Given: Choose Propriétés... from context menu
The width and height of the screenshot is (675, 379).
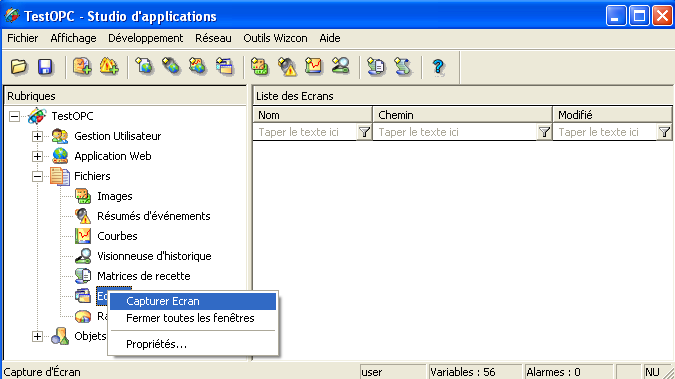Looking at the screenshot, I should tap(193, 344).
